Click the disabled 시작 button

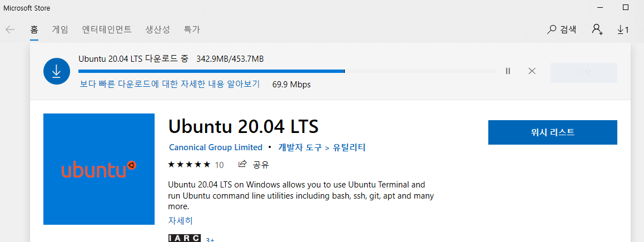point(583,73)
